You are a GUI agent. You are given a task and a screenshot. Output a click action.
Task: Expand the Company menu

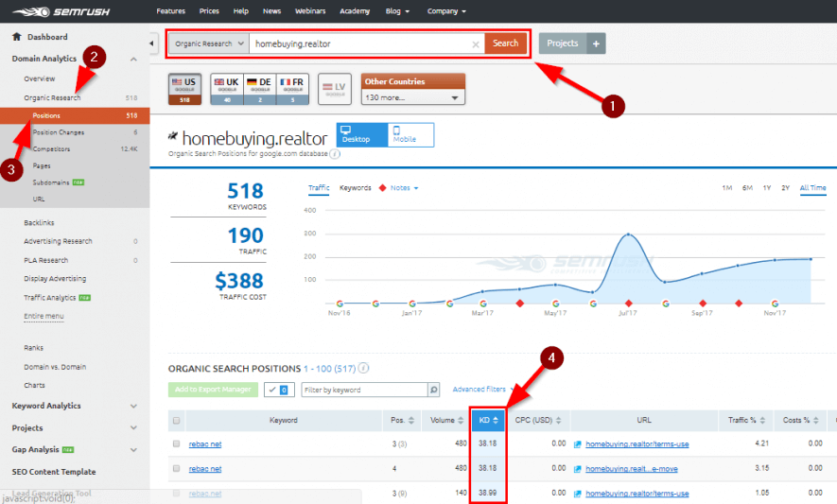coord(446,11)
